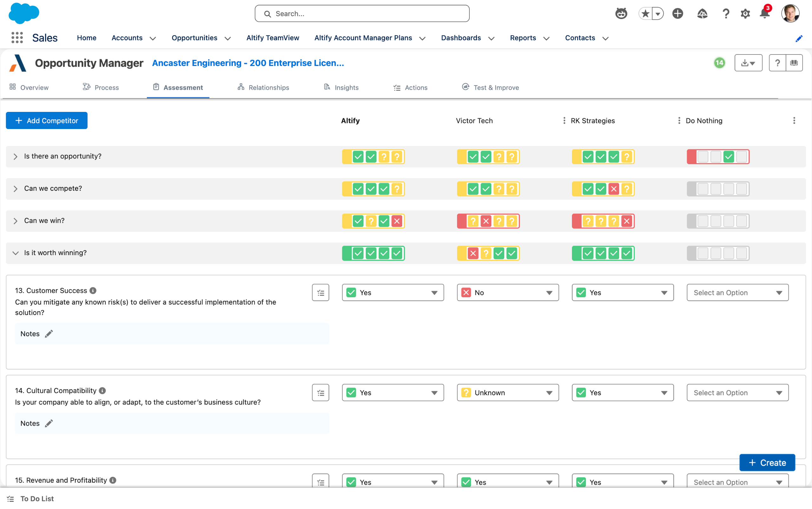Open actions list icon for Cultural Compatibility
The width and height of the screenshot is (812, 509).
[x=320, y=392]
